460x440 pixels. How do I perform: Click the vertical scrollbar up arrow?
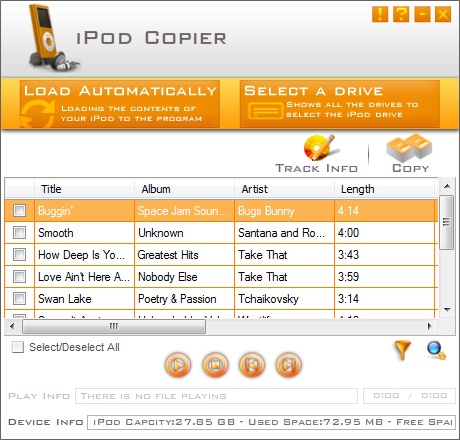tap(447, 186)
